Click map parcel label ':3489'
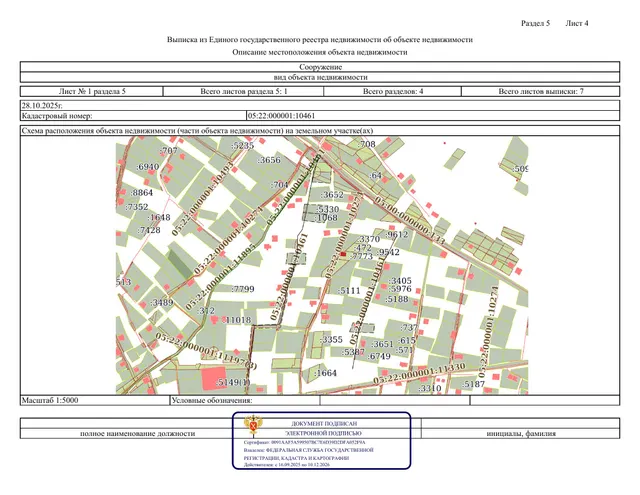This screenshot has height=495, width=640. coord(162,303)
